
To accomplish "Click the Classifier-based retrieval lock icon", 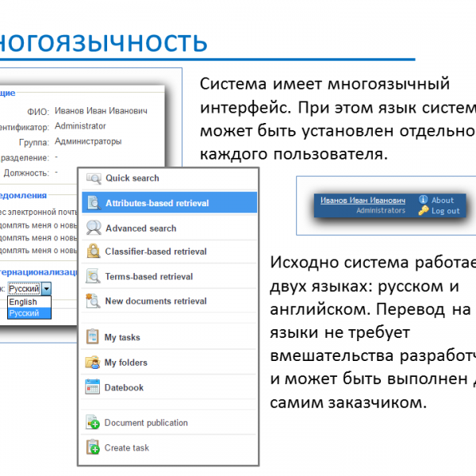I will tap(94, 252).
